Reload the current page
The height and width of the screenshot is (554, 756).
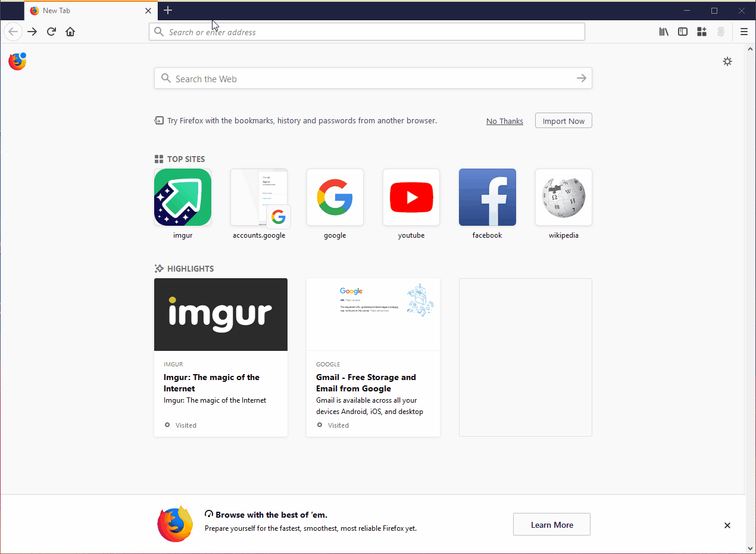tap(51, 32)
